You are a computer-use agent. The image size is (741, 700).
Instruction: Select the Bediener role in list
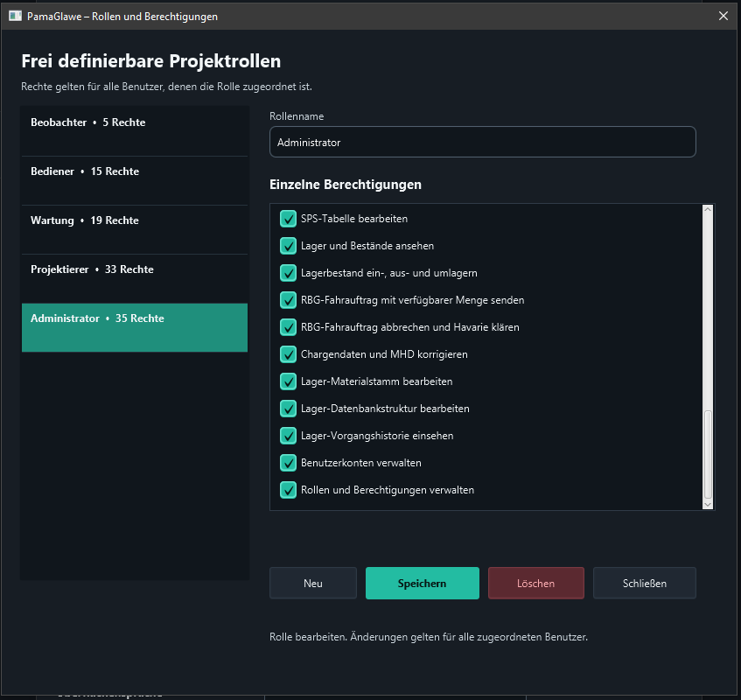tap(135, 180)
